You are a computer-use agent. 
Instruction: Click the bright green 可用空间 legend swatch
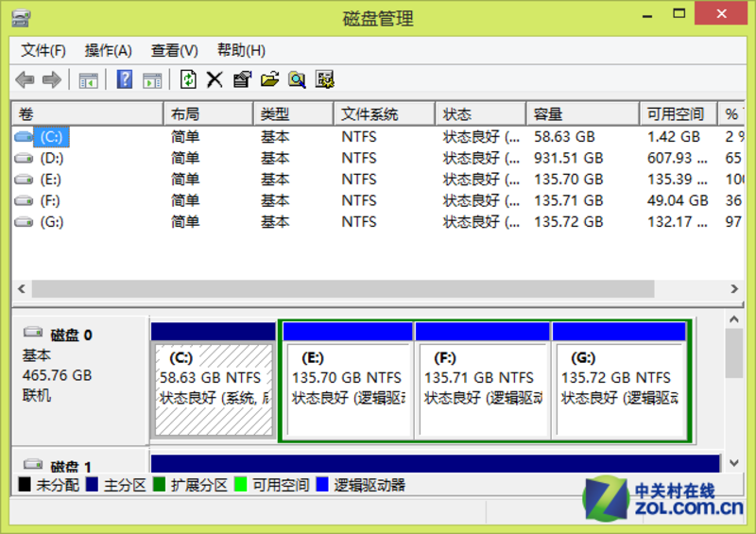click(x=241, y=484)
